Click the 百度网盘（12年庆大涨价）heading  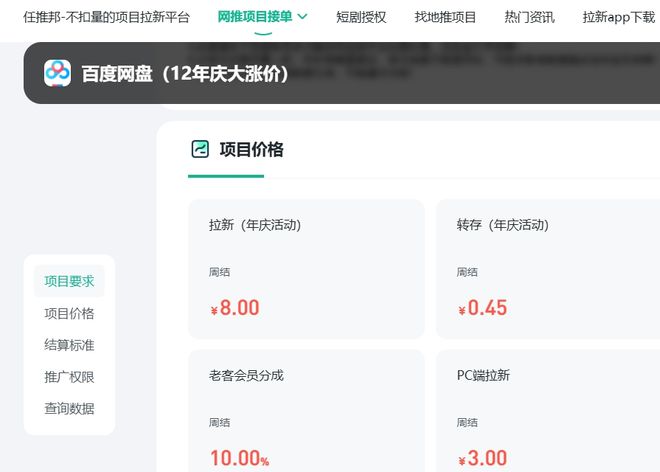(x=185, y=74)
